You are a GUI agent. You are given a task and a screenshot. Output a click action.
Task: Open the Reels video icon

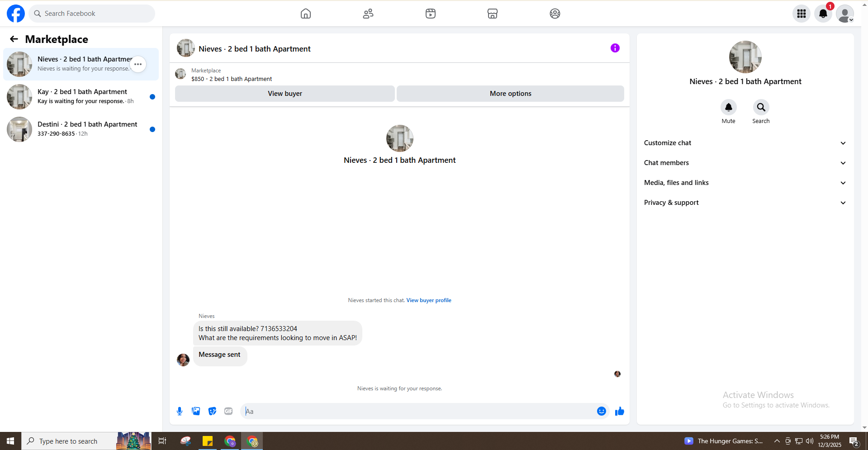pos(431,14)
